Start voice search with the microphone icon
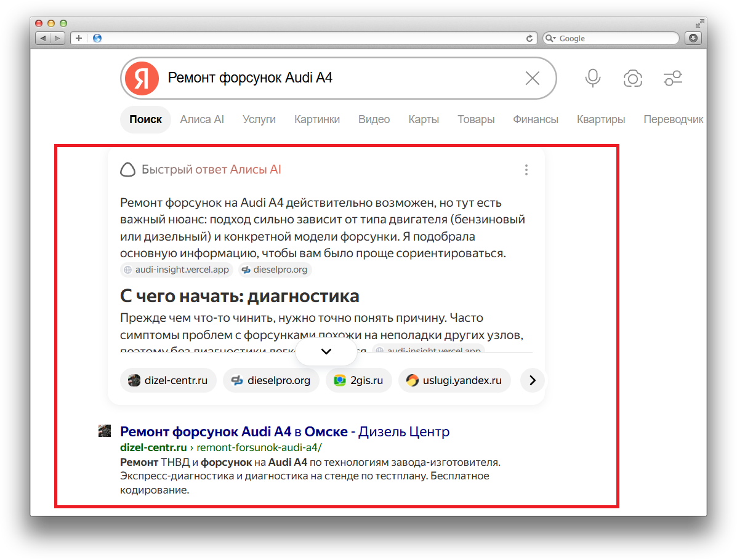The image size is (737, 560). [x=592, y=78]
